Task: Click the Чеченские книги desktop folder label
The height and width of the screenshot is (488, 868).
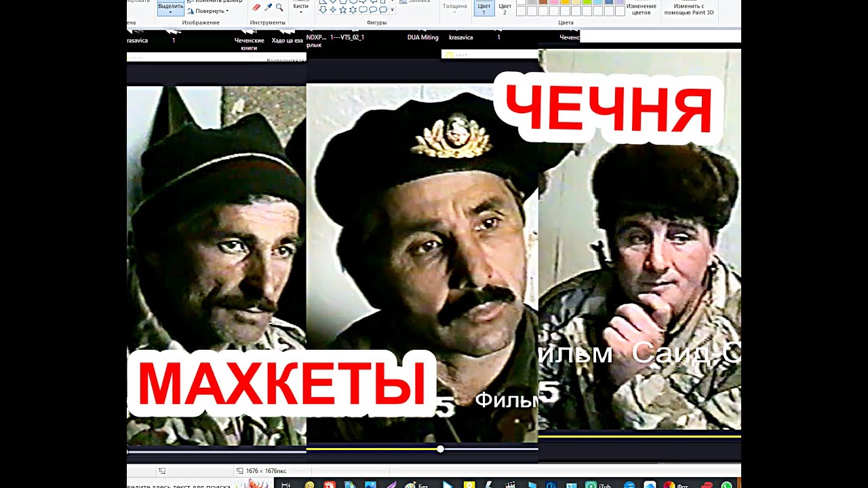Action: pos(250,44)
